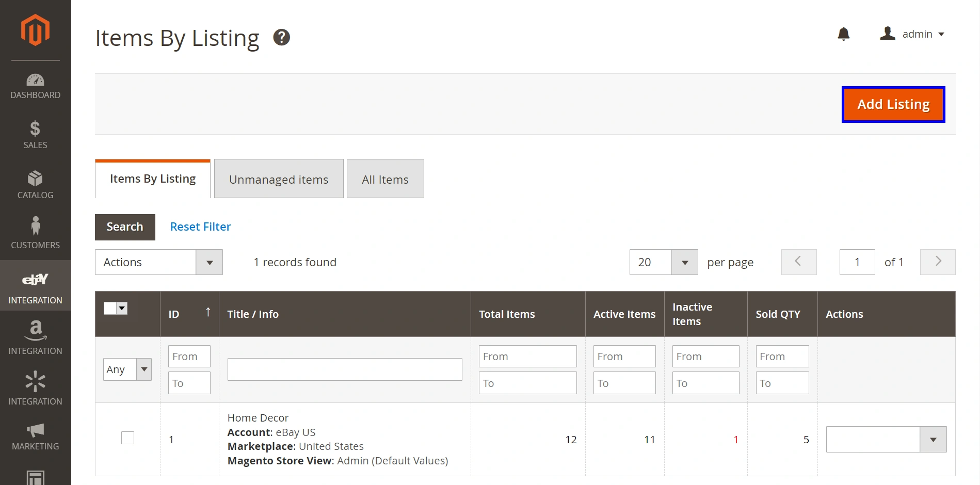Screen dimensions: 980x485
Task: Expand the Any filter dropdown
Action: point(126,369)
